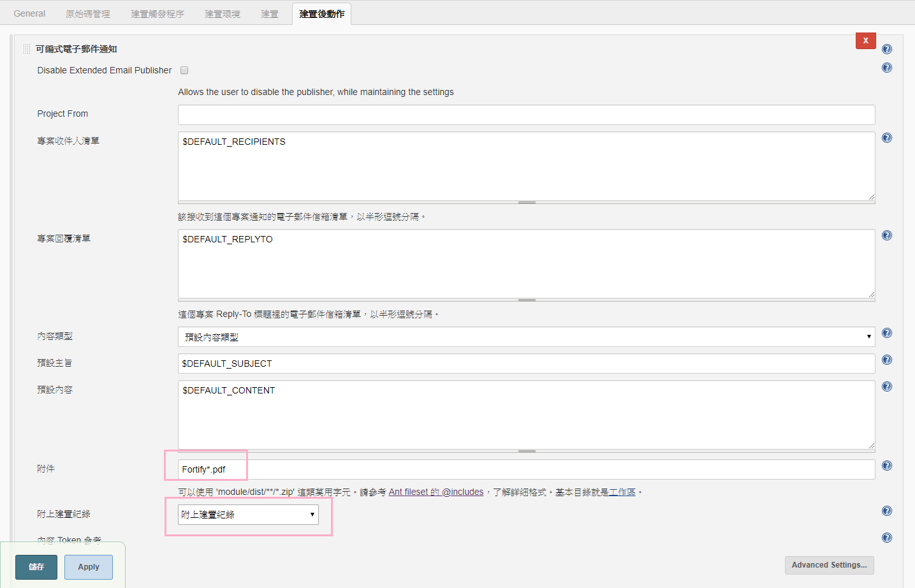This screenshot has height=588, width=915.
Task: Show help for 預設主旨 field
Action: [x=887, y=360]
